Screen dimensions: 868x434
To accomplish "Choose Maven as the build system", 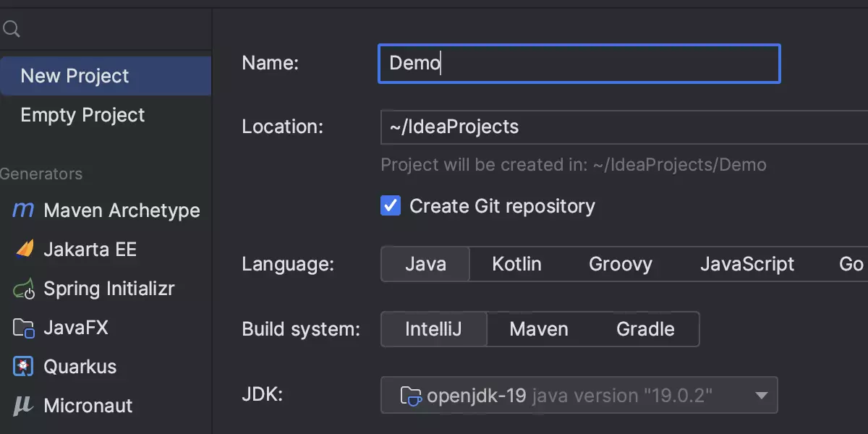I will click(539, 329).
